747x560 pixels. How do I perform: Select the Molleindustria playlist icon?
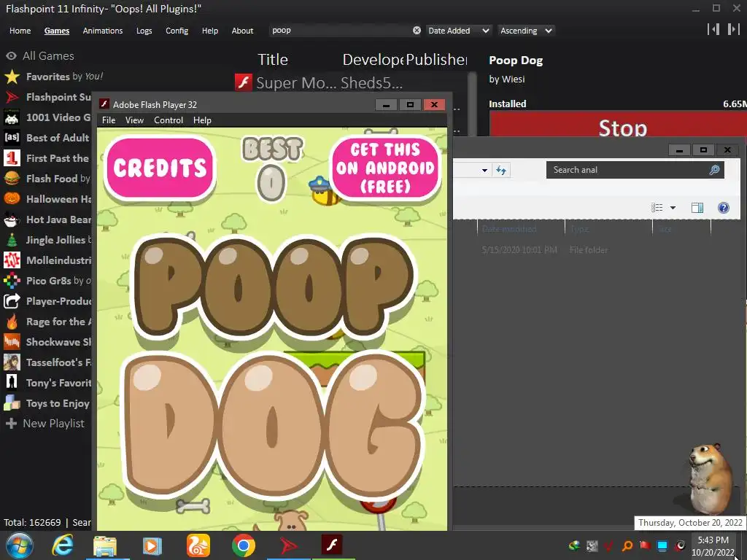tap(12, 260)
